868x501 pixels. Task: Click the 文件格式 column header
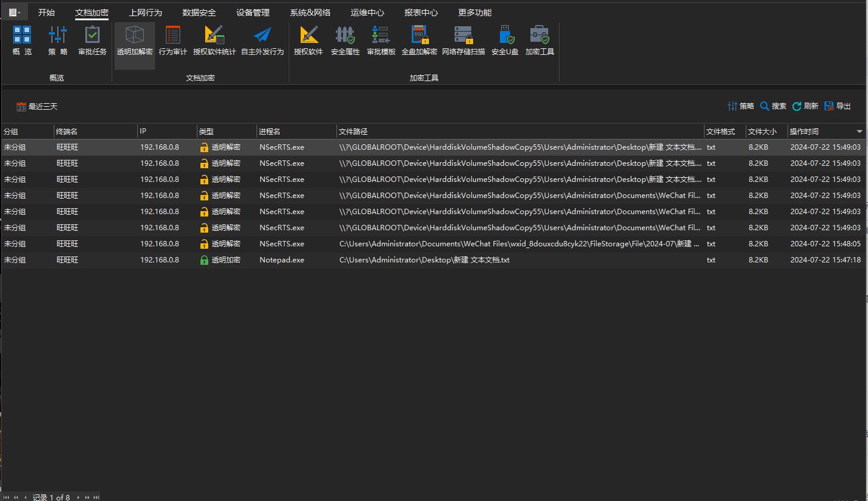725,131
